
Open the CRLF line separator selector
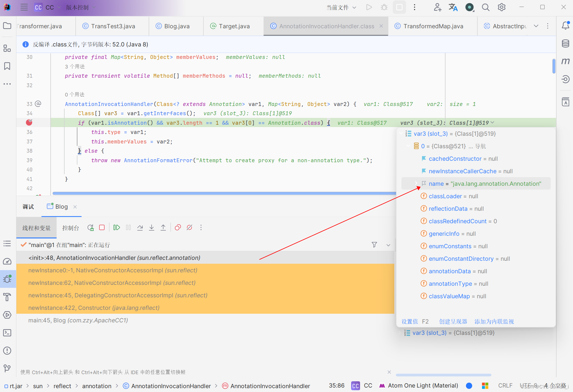tap(505, 386)
